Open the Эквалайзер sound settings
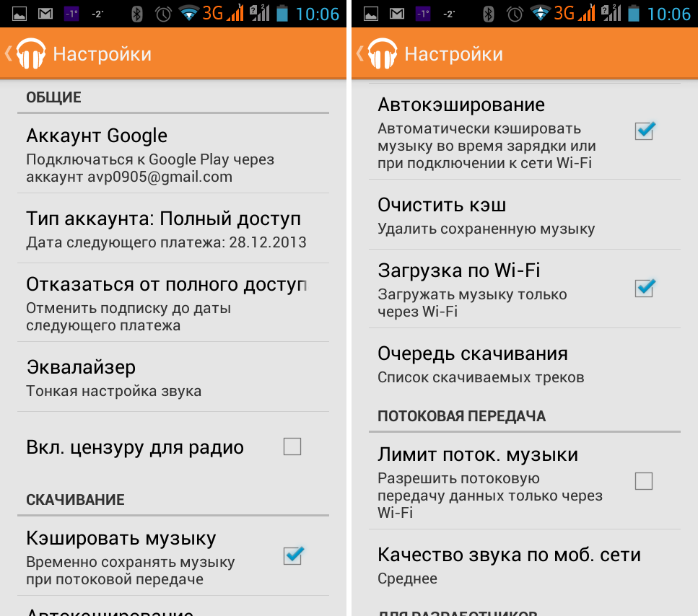The width and height of the screenshot is (698, 616). tap(173, 377)
